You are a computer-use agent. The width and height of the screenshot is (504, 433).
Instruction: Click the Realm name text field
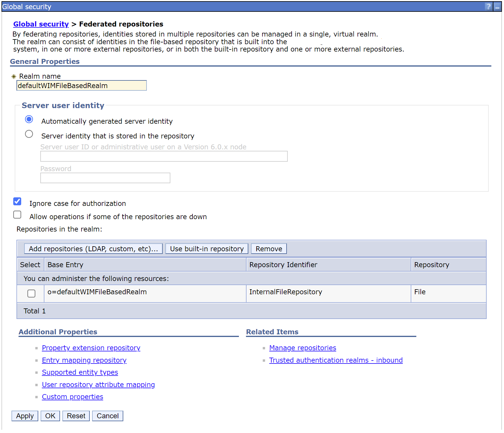coord(81,85)
